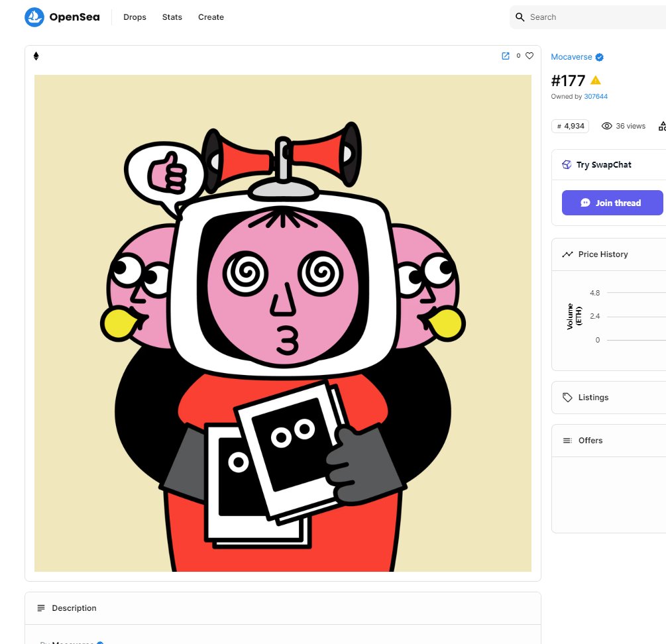666x644 pixels.
Task: Click the Try SwapChat label
Action: pos(604,165)
